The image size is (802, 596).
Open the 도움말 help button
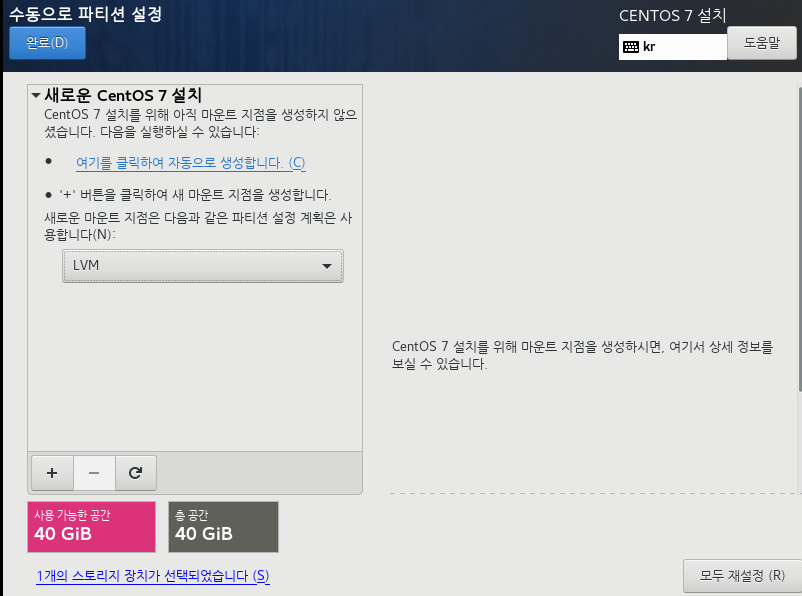[762, 43]
